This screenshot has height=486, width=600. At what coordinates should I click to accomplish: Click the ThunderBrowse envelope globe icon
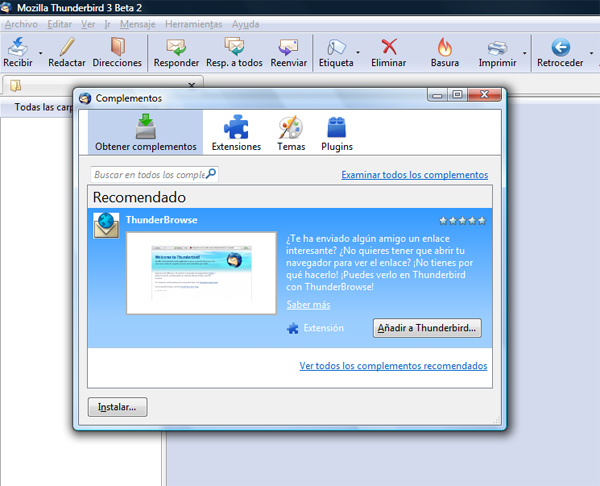click(x=106, y=225)
